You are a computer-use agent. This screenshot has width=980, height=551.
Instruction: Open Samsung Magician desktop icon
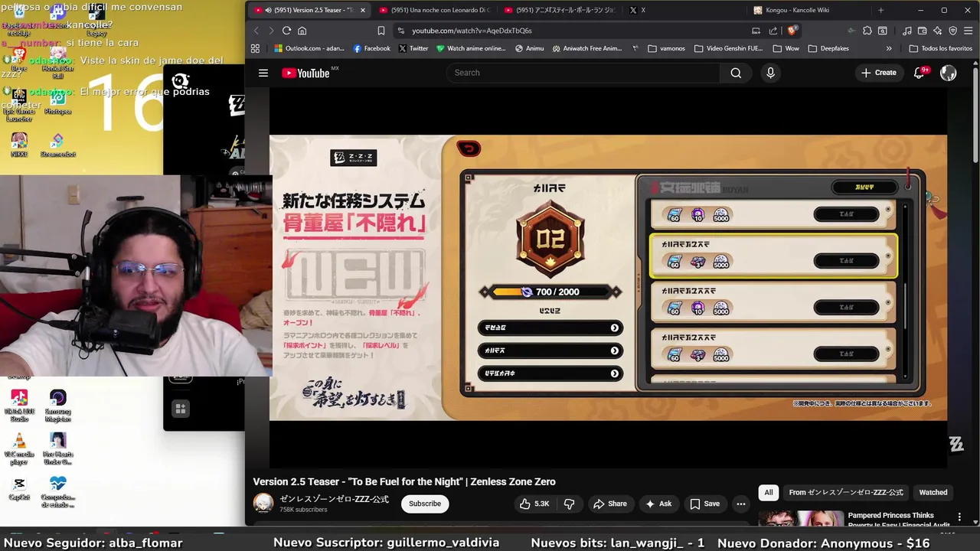[57, 406]
